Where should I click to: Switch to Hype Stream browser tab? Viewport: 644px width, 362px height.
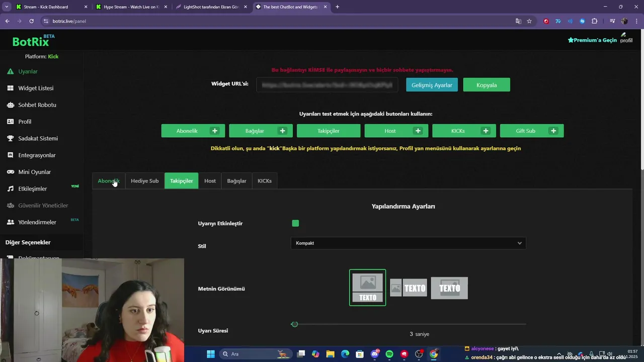click(x=131, y=7)
